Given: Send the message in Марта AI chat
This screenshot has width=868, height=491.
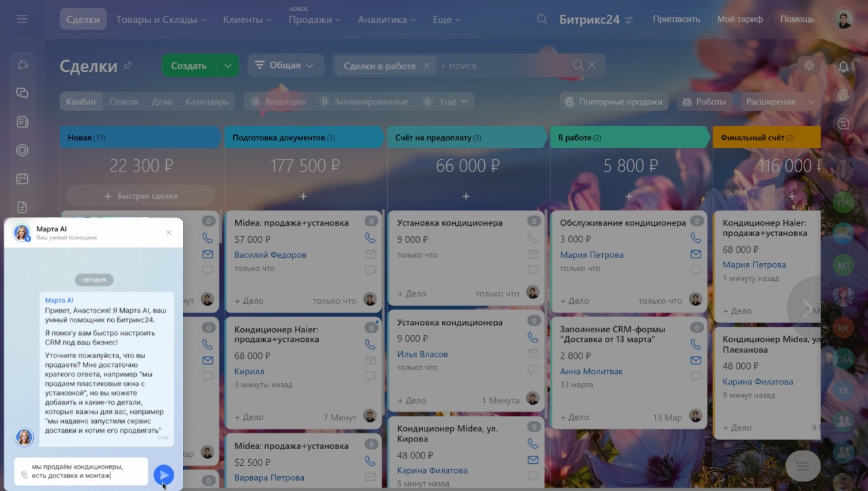Looking at the screenshot, I should pos(163,475).
